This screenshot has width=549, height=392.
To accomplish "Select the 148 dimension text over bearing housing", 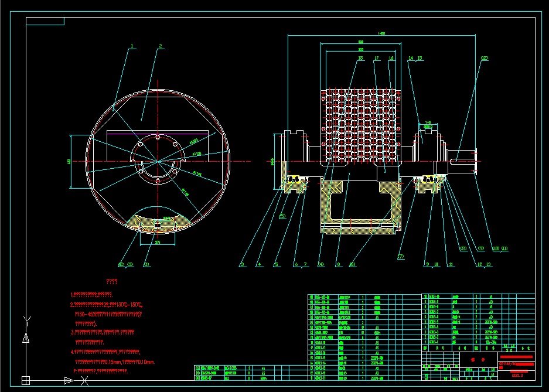I will (428, 123).
